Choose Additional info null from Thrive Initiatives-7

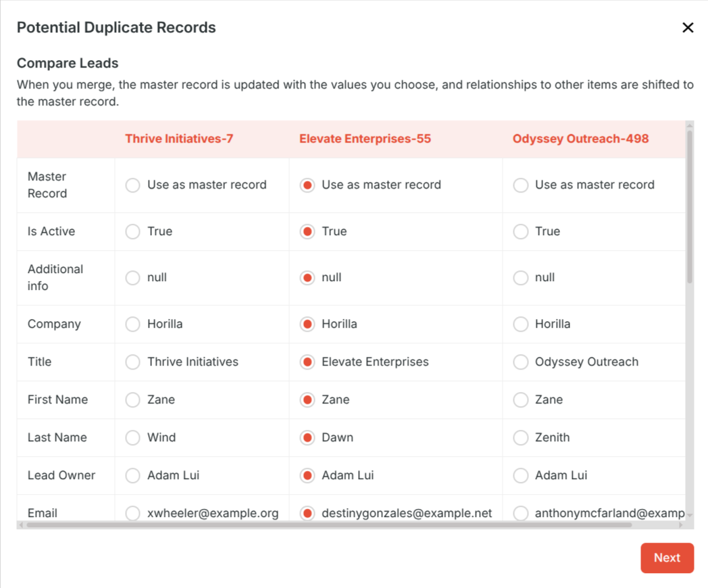[132, 278]
